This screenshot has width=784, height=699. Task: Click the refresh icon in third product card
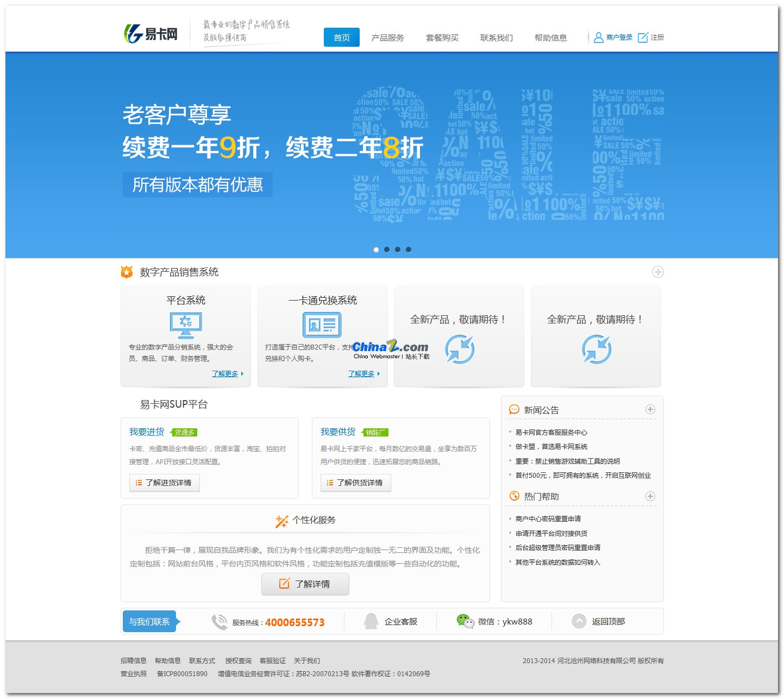click(460, 349)
